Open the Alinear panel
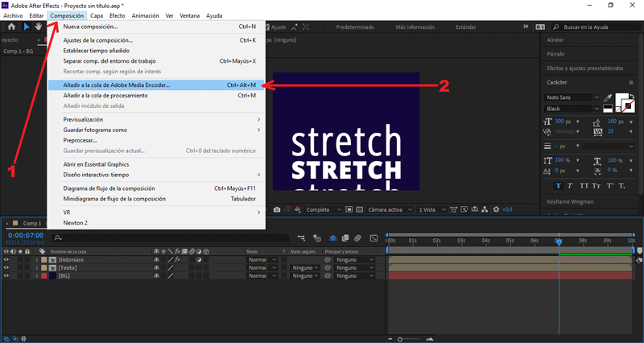This screenshot has width=644, height=343. coord(555,40)
